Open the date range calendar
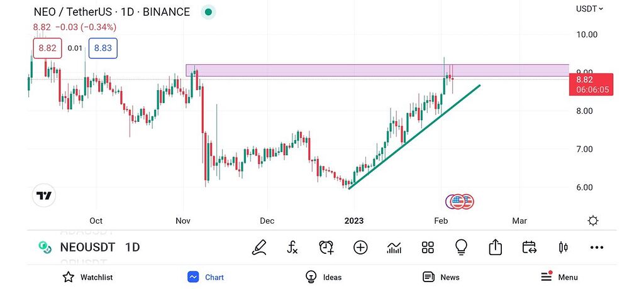 [x=530, y=248]
